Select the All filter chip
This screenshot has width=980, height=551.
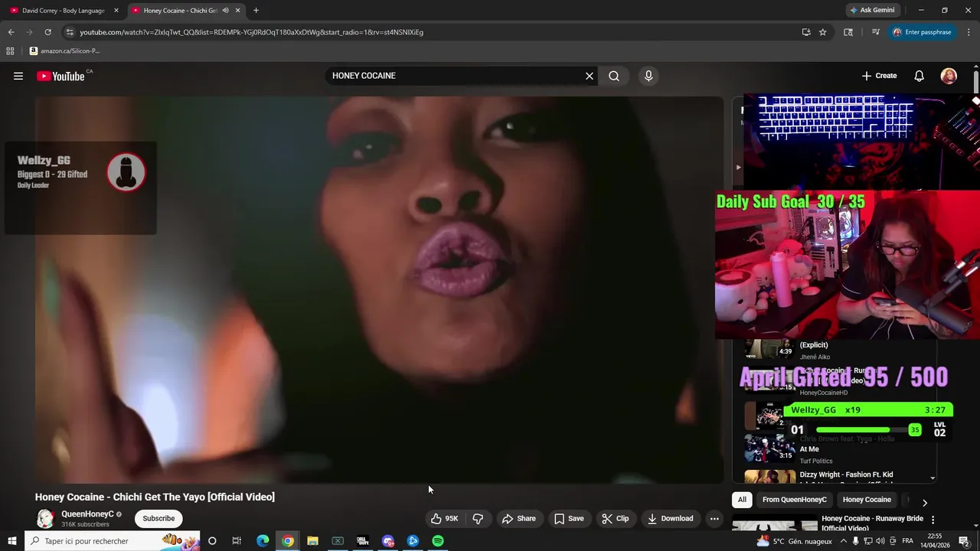pyautogui.click(x=742, y=500)
